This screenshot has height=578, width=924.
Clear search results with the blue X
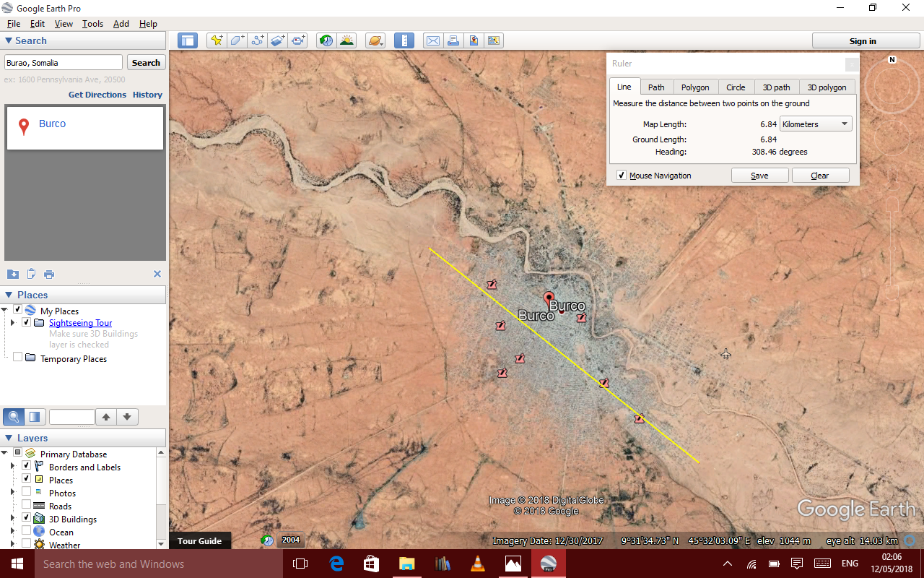tap(157, 274)
